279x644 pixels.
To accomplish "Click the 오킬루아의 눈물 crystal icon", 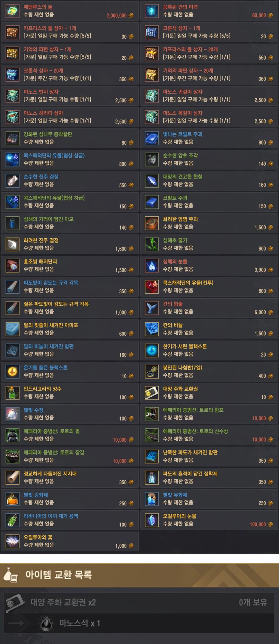I will [x=152, y=520].
